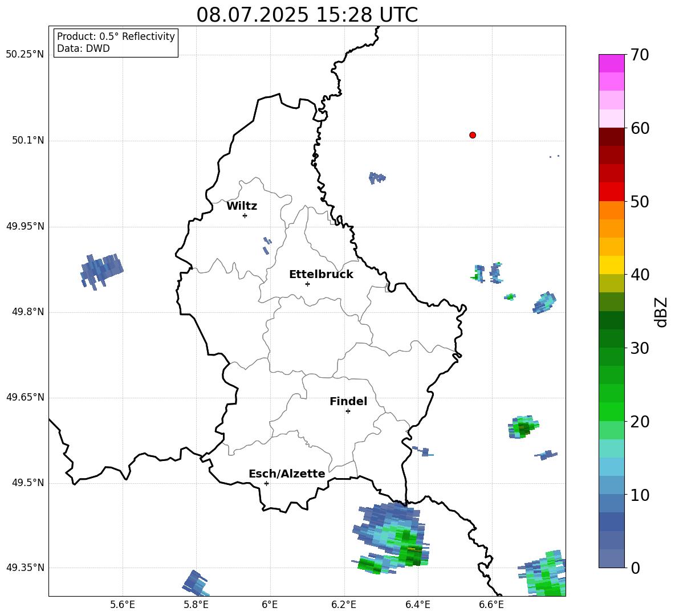Click the red dot marker northeast of Luxembourg
This screenshot has height=616, width=675.
click(x=473, y=135)
